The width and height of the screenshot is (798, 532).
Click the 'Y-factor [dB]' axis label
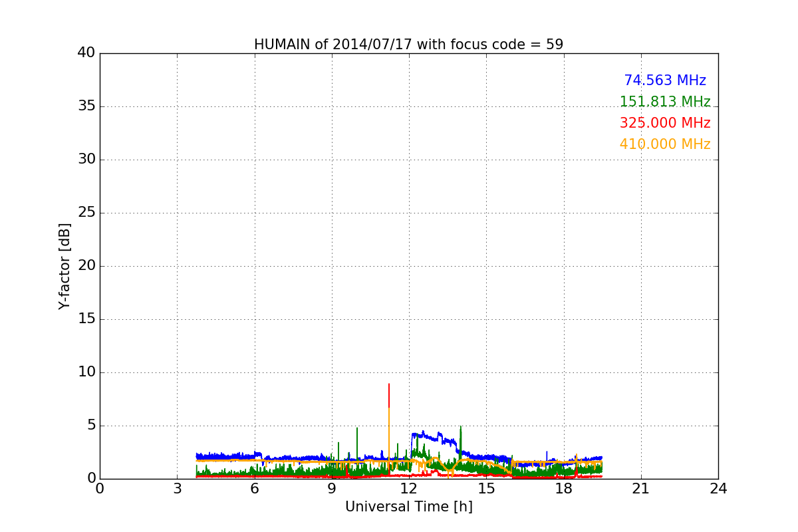click(65, 266)
